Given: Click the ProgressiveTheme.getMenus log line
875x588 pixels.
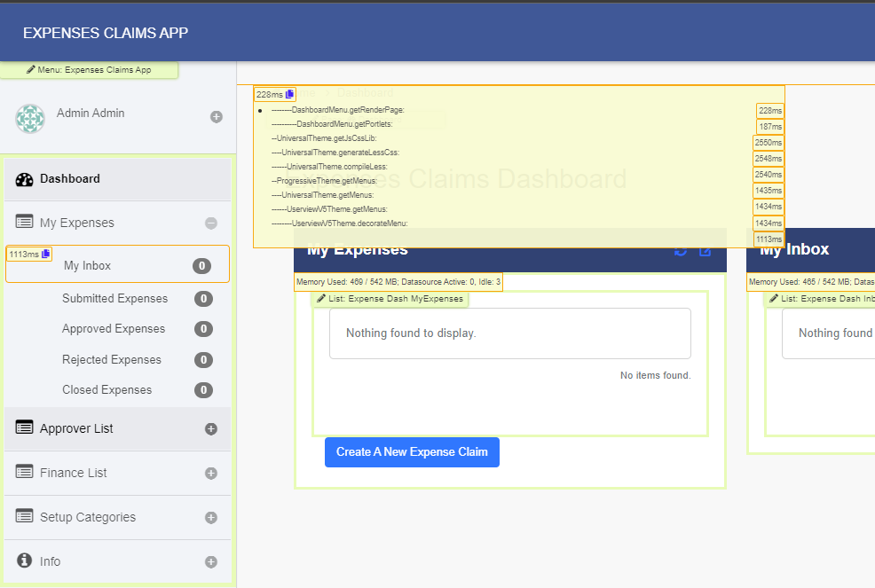Looking at the screenshot, I should pyautogui.click(x=324, y=181).
